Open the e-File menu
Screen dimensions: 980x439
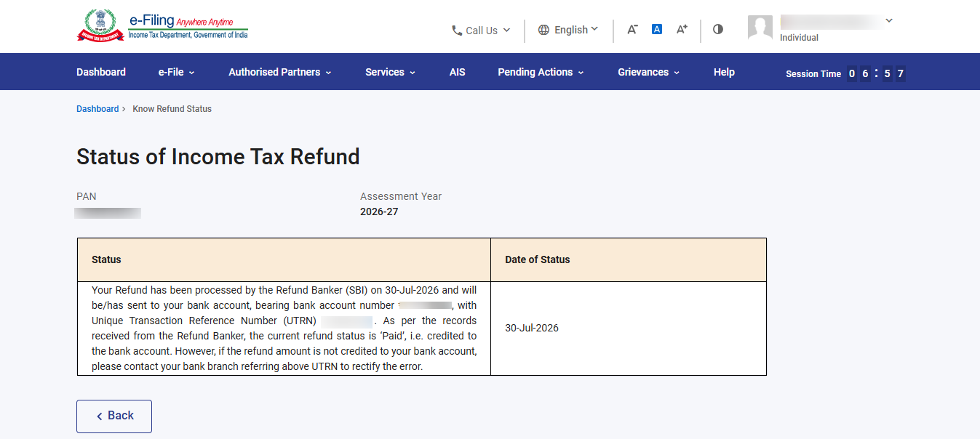(x=177, y=72)
